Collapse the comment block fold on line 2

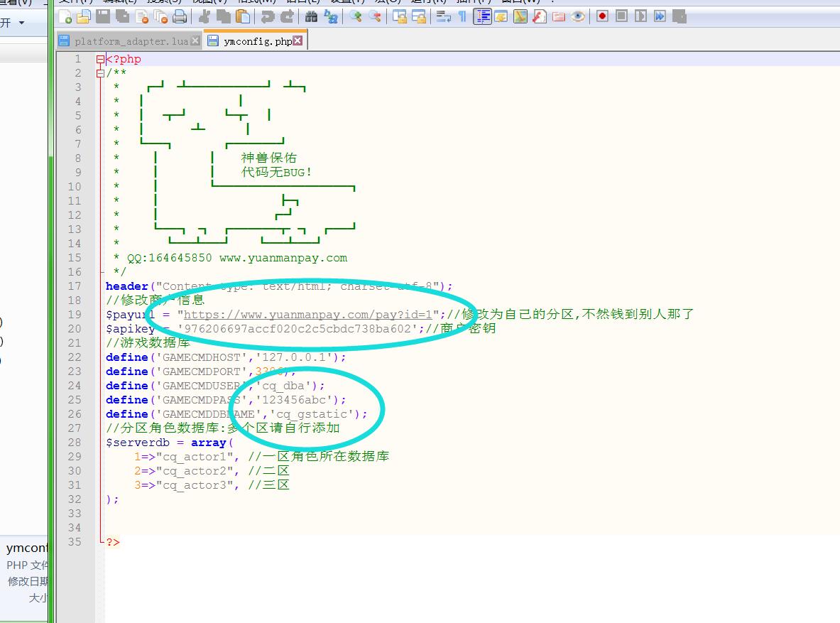pyautogui.click(x=100, y=73)
